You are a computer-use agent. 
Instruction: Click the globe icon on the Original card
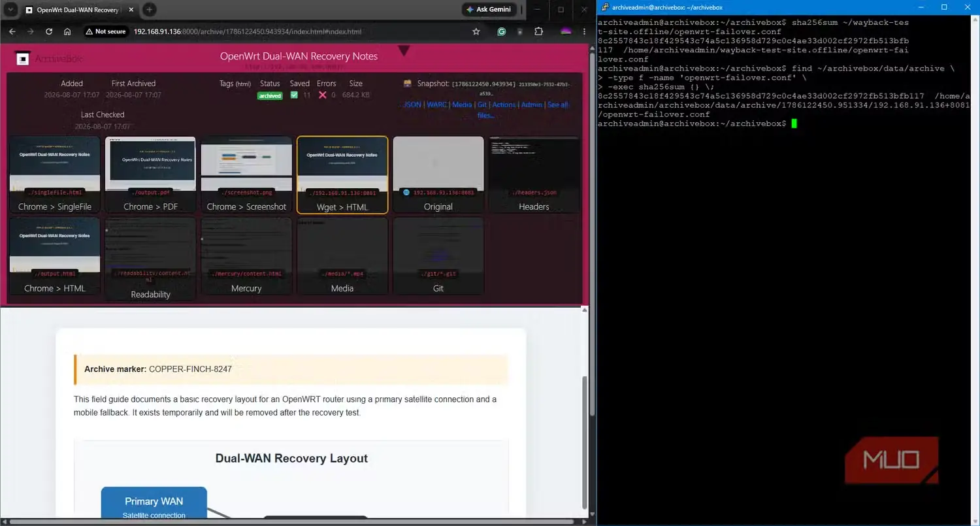(406, 193)
